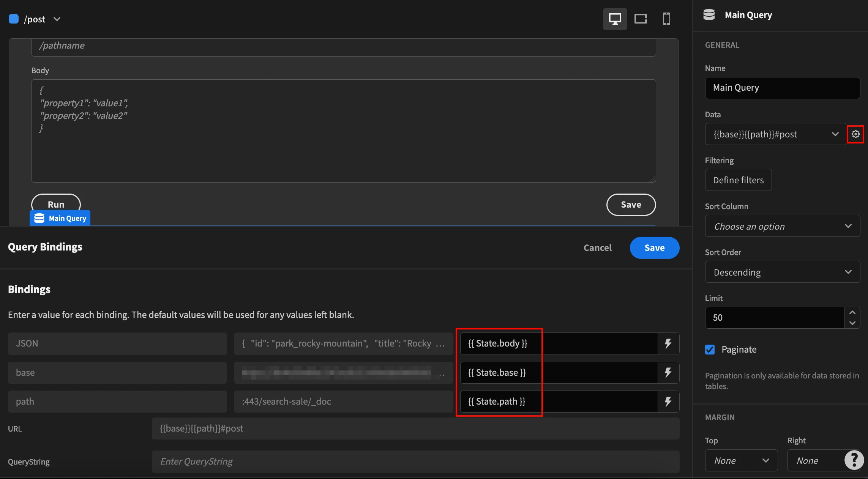Switch to desktop preview mode
This screenshot has height=479, width=868.
tap(615, 19)
